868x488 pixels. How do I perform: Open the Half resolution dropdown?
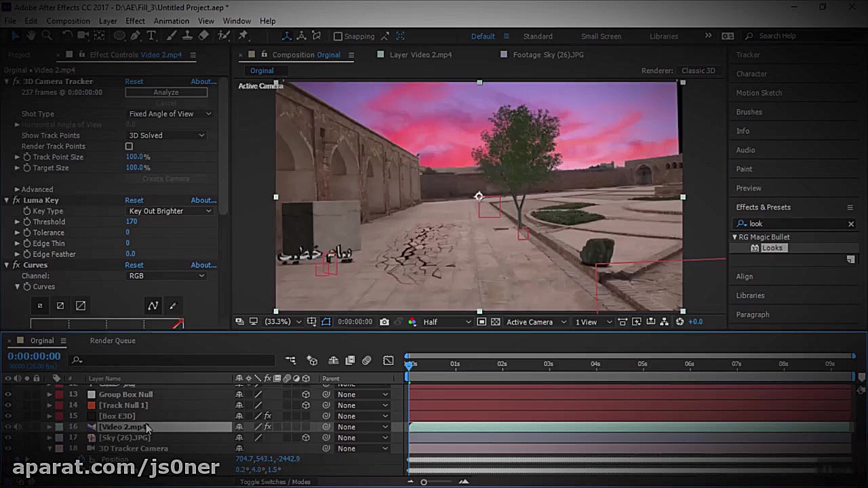pyautogui.click(x=446, y=322)
